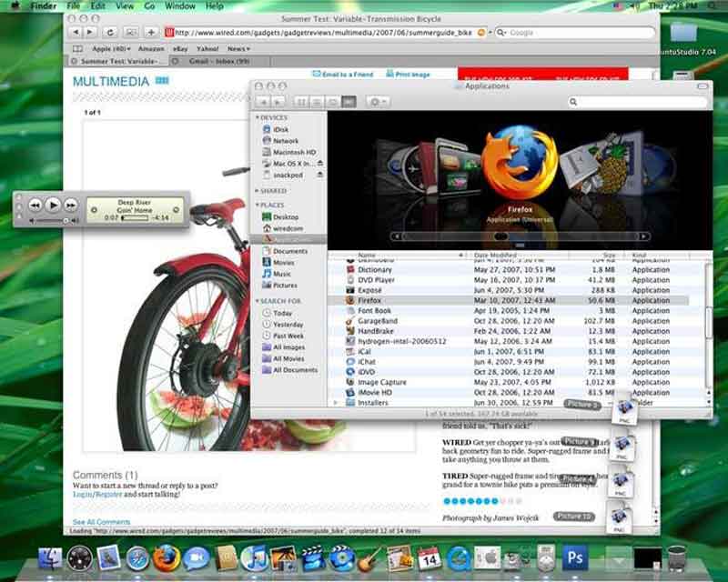Eject the Mac OS X install disc
The width and height of the screenshot is (728, 582).
pyautogui.click(x=320, y=164)
